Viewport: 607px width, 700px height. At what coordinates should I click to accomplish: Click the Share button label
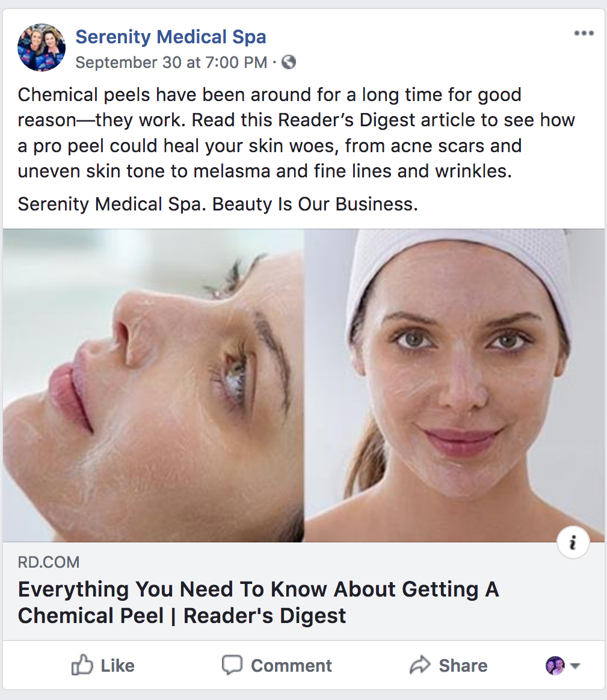tap(463, 666)
